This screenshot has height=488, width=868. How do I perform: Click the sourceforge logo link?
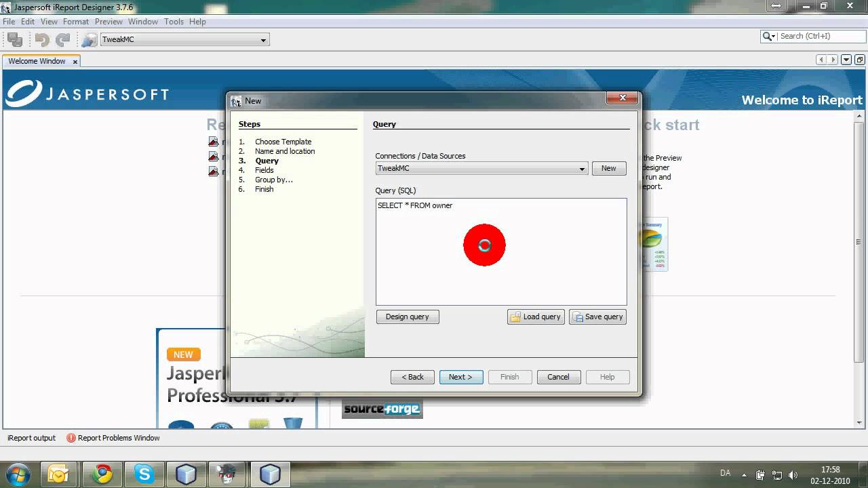point(382,409)
